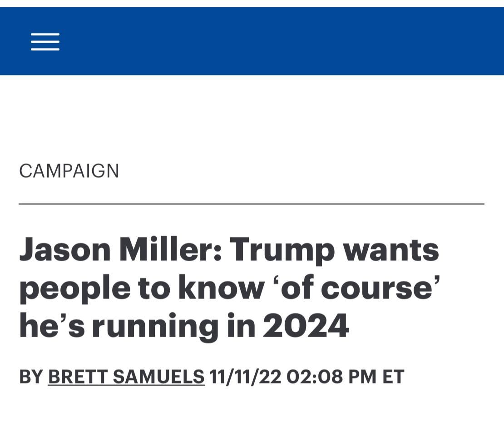Select "Jason" in the headline
The width and height of the screenshot is (504, 438).
pos(59,249)
